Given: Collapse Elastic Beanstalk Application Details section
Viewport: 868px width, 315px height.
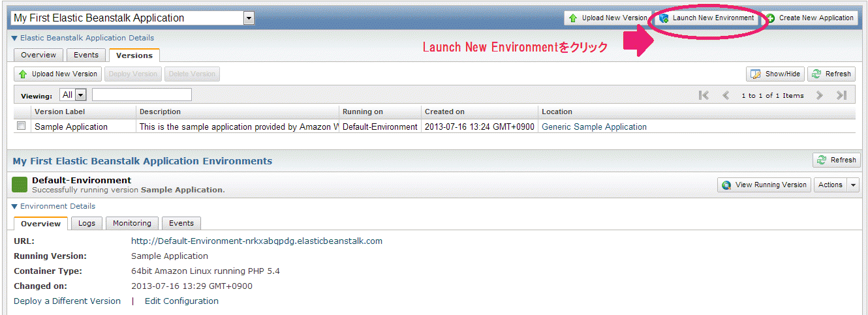Looking at the screenshot, I should click(83, 38).
